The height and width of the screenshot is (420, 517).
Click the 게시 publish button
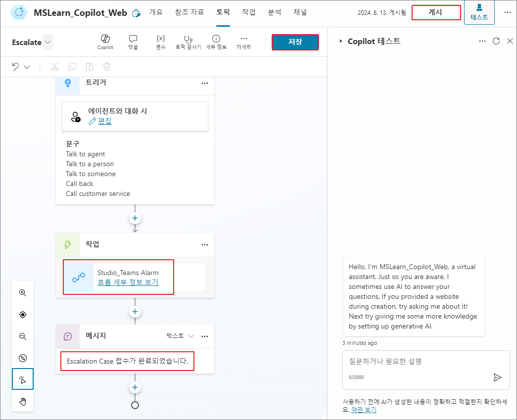436,12
